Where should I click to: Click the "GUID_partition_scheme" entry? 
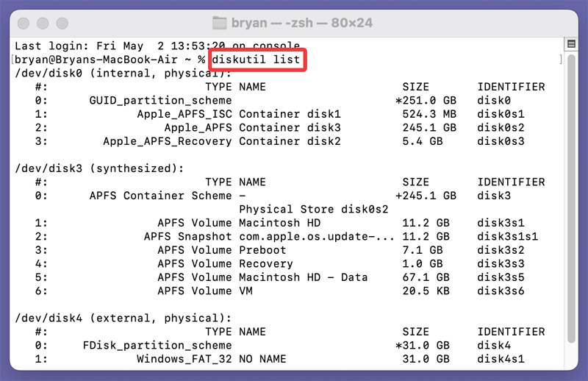click(x=160, y=100)
